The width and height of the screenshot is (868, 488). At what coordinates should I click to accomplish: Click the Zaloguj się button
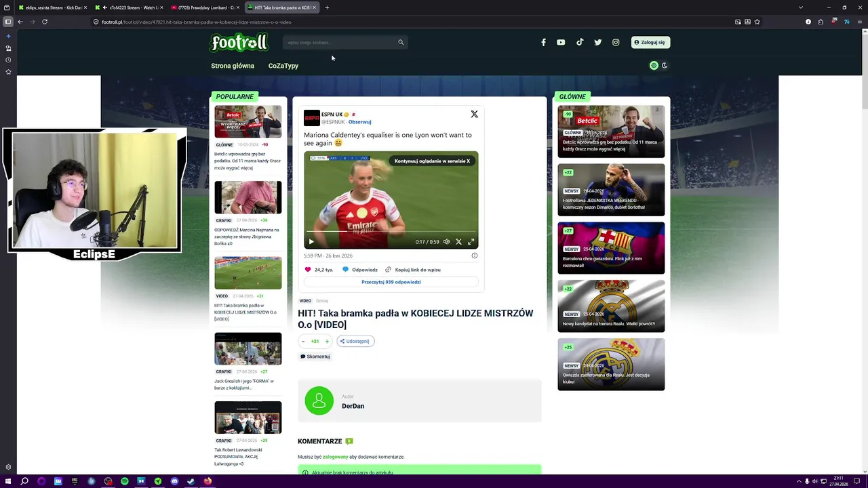(650, 42)
